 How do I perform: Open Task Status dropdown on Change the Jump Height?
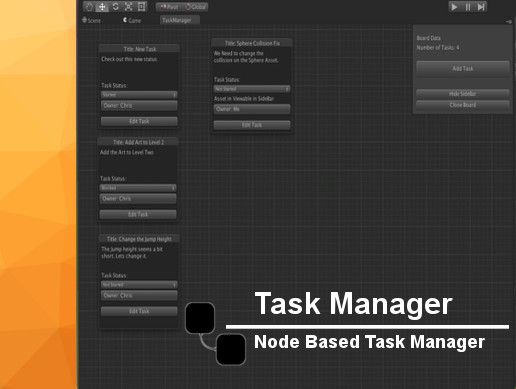click(139, 285)
